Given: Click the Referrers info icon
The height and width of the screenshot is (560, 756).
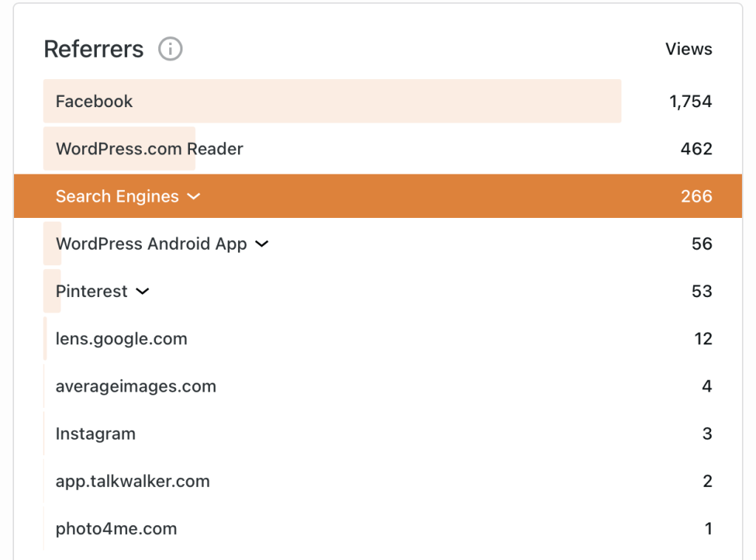Looking at the screenshot, I should tap(170, 49).
